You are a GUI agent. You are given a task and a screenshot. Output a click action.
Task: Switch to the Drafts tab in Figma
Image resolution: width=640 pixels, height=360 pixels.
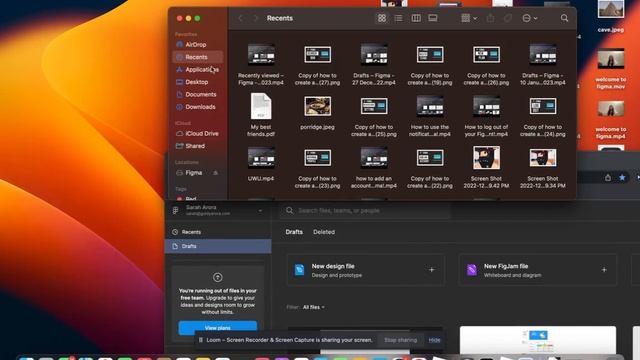[x=294, y=232]
